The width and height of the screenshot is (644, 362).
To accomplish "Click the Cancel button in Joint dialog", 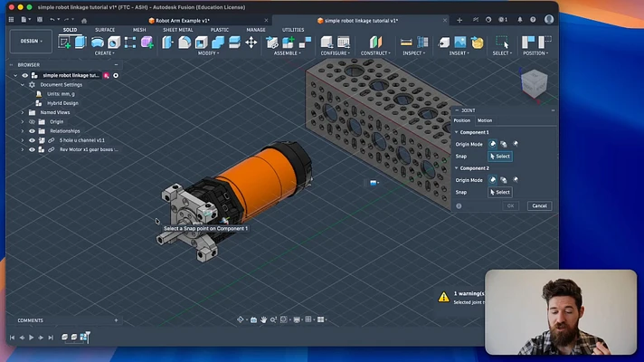I will 539,205.
